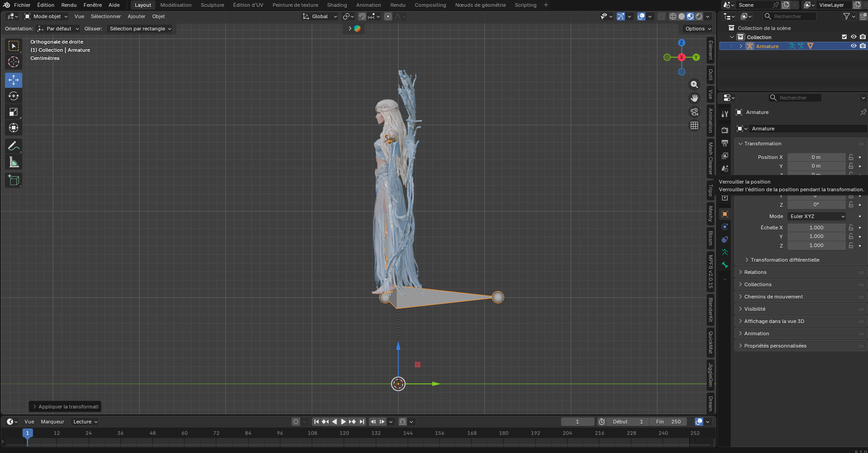The height and width of the screenshot is (453, 868).
Task: Toggle camera view icon
Action: pos(694,112)
